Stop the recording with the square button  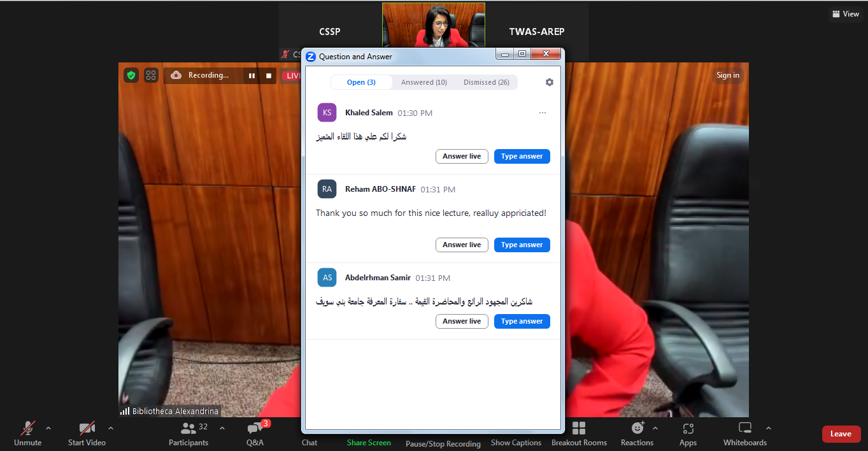(x=269, y=76)
